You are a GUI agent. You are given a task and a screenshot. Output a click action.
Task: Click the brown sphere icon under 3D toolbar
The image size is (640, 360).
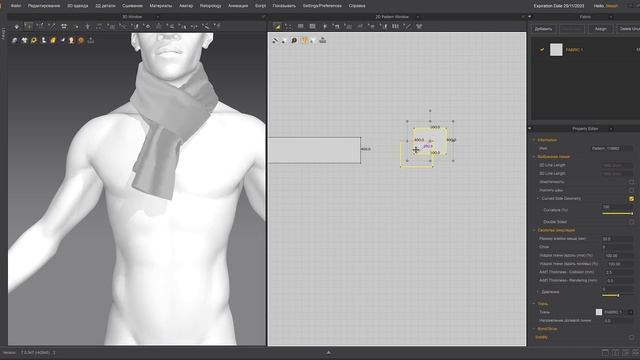point(81,40)
